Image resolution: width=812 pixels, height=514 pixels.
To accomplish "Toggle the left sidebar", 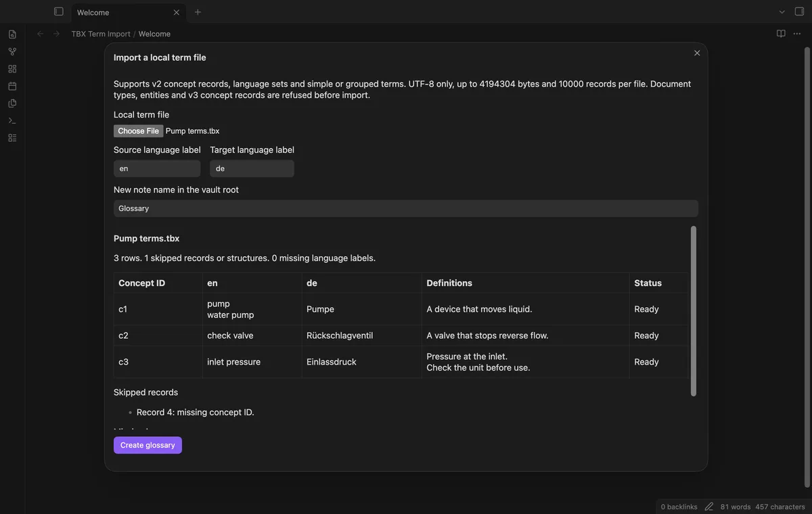I will click(x=59, y=11).
